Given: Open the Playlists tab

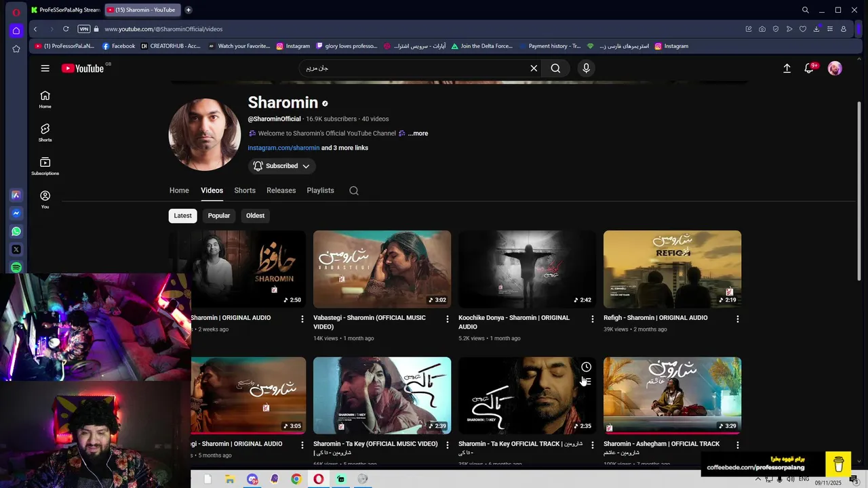Looking at the screenshot, I should 320,190.
